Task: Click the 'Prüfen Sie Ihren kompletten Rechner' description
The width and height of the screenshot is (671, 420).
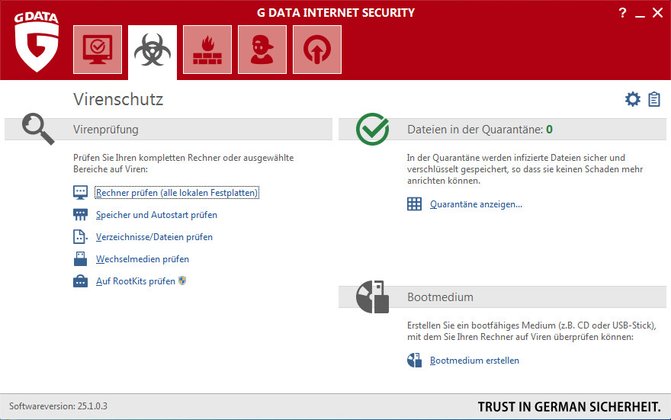Action: point(184,163)
